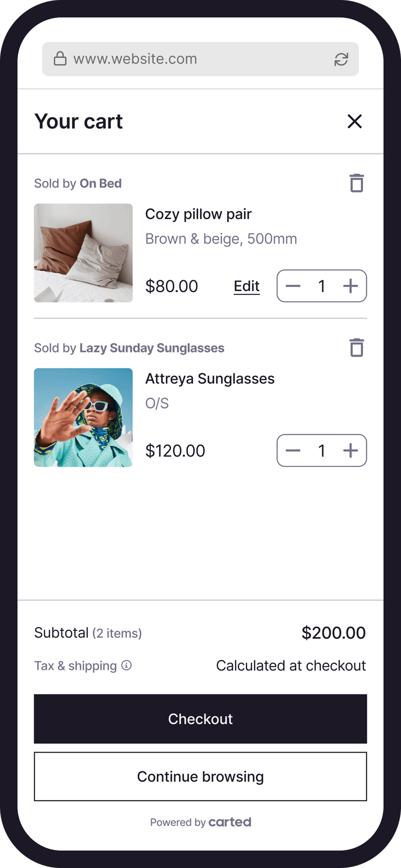Click the Tax & shipping info icon
The width and height of the screenshot is (401, 868).
126,665
